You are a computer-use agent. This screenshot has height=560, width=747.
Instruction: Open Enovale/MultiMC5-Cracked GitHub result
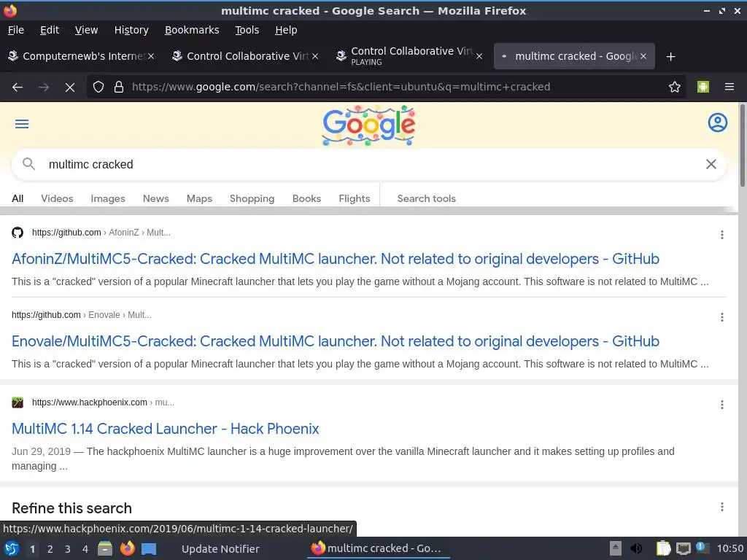(x=336, y=341)
